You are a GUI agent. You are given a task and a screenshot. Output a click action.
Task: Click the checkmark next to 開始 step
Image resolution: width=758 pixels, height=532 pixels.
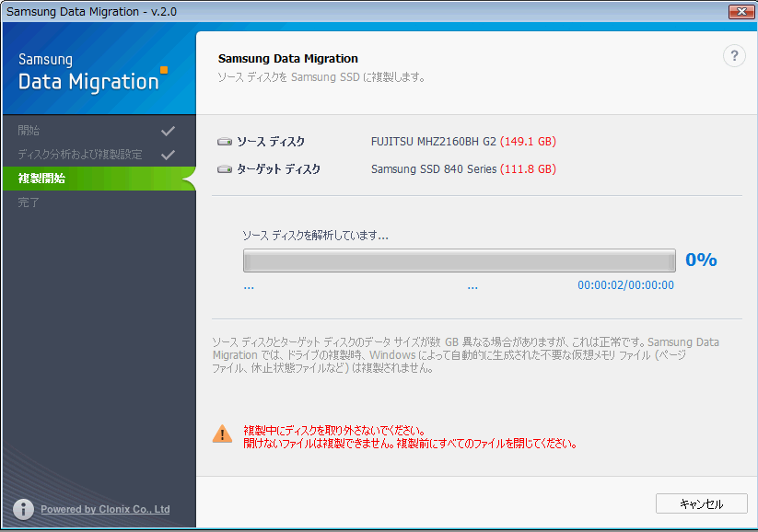tap(168, 131)
